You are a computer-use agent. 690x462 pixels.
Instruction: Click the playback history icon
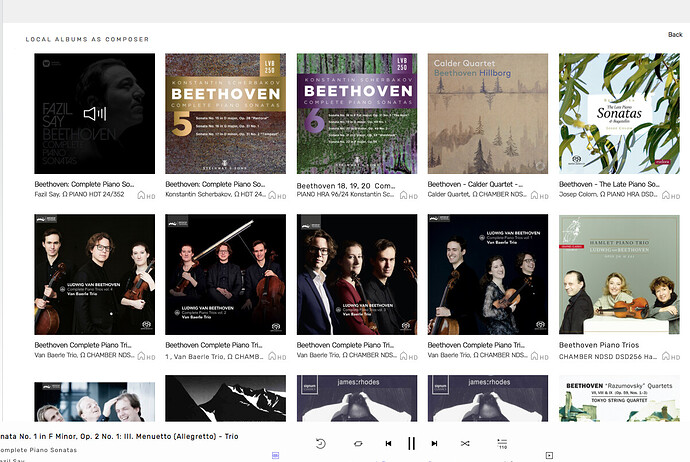pyautogui.click(x=321, y=443)
